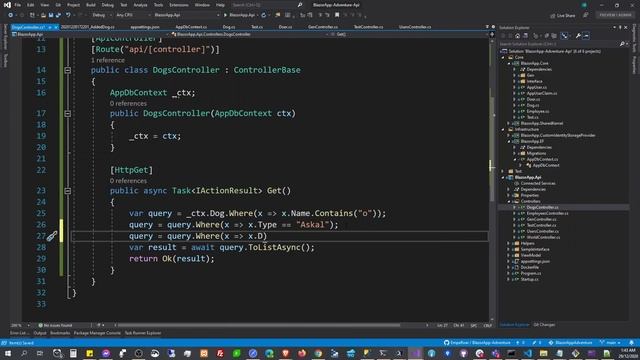Open the File menu
The image size is (640, 360).
click(18, 5)
